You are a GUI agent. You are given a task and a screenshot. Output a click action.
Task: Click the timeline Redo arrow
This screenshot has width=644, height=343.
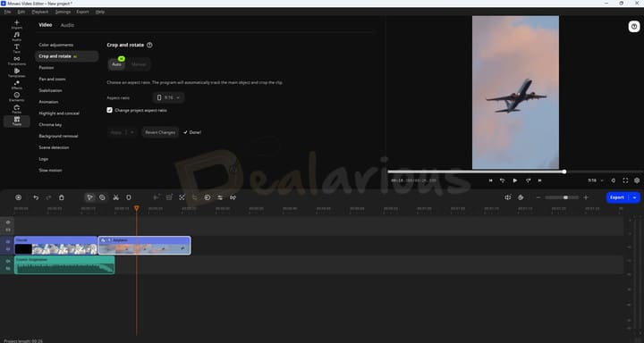tap(48, 197)
